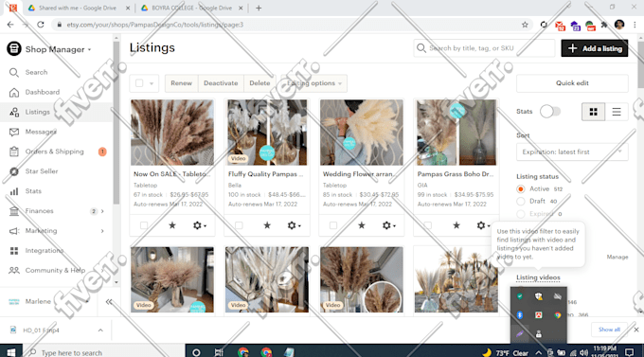Open a new browser tab
The image size is (644, 357).
[259, 8]
